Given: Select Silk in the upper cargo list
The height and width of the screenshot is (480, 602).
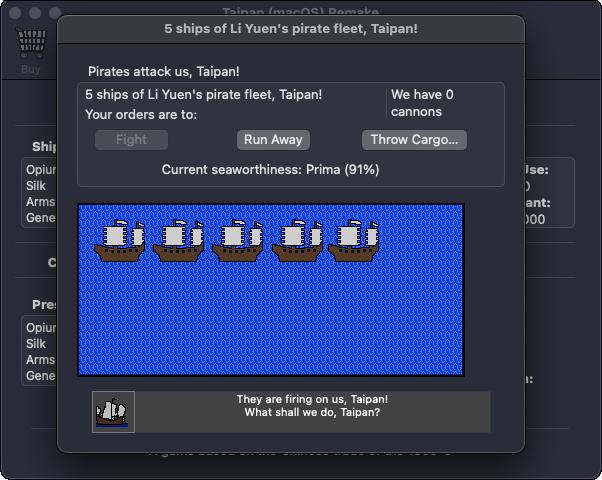Looking at the screenshot, I should point(36,186).
